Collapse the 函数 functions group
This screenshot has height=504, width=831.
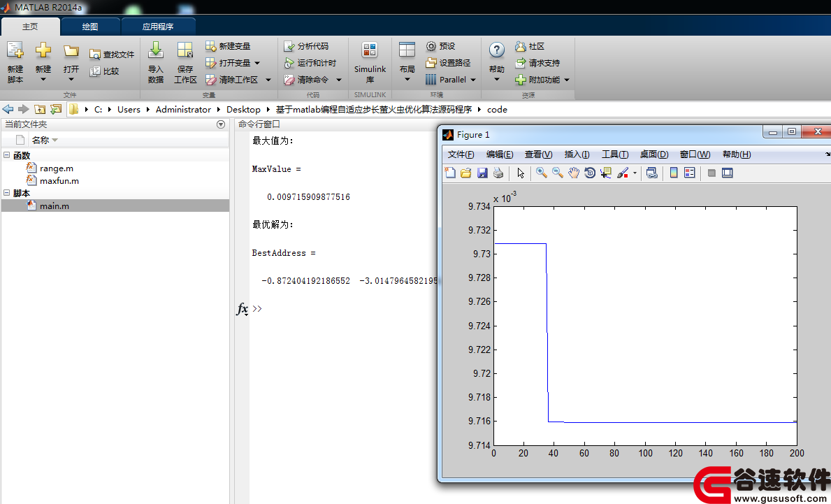click(6, 154)
